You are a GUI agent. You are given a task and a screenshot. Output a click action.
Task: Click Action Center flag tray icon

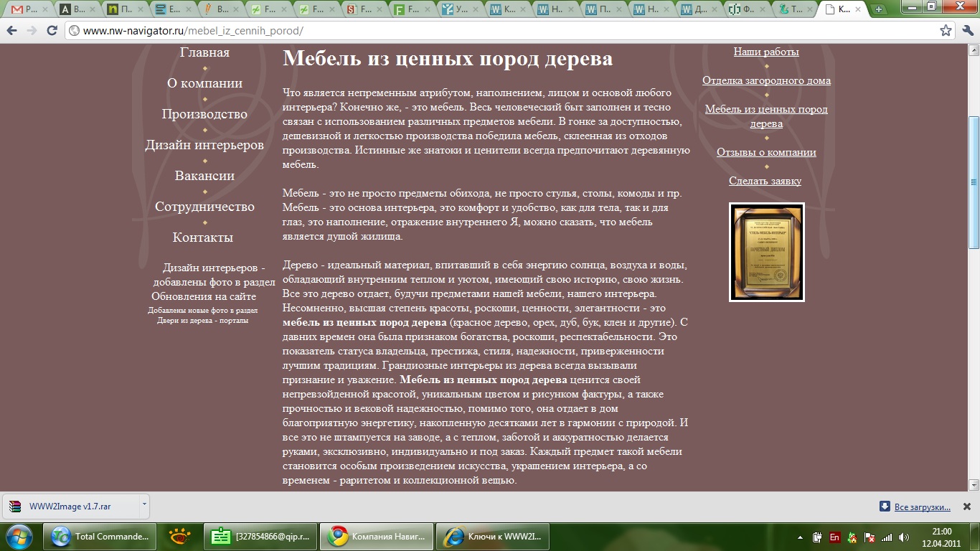click(870, 537)
